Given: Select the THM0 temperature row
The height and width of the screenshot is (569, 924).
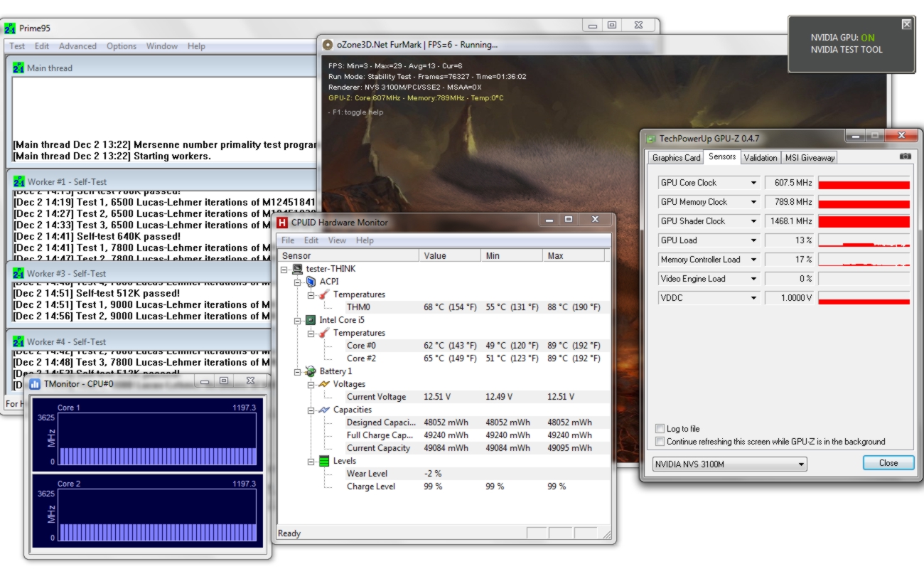Looking at the screenshot, I should point(444,307).
